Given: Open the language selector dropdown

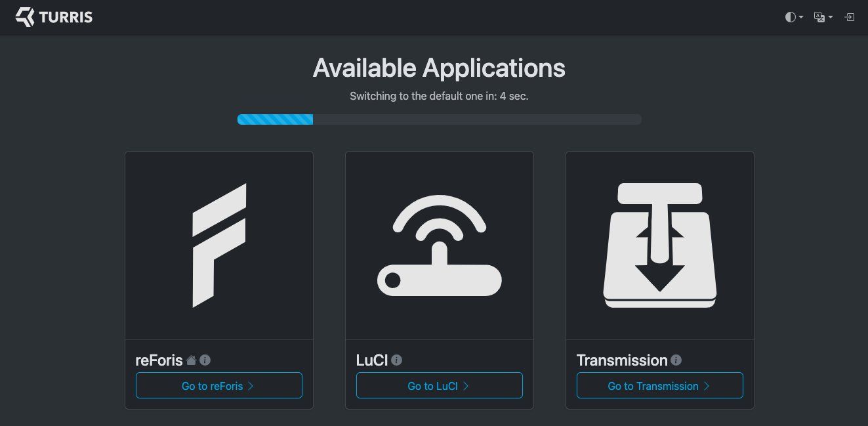Looking at the screenshot, I should tap(823, 17).
